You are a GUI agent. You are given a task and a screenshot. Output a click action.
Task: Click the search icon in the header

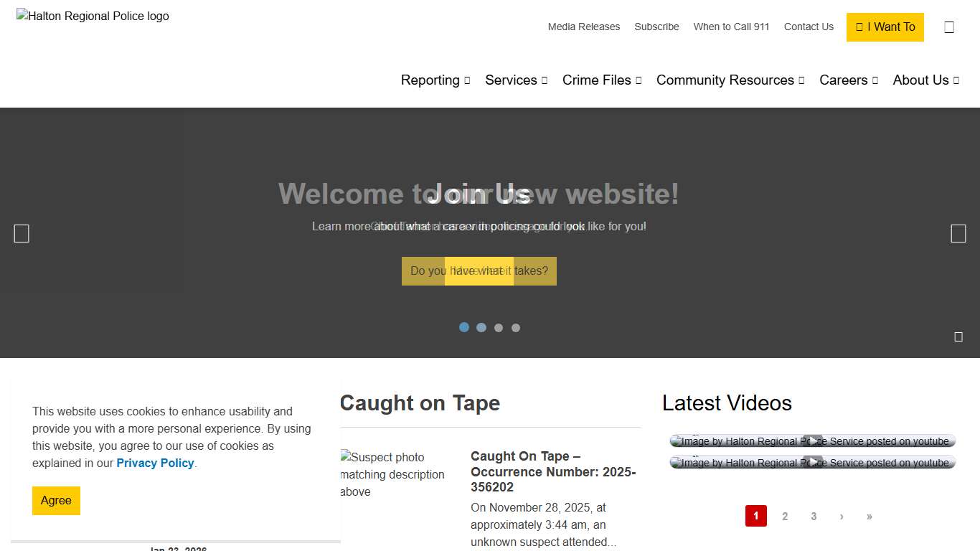tap(949, 27)
